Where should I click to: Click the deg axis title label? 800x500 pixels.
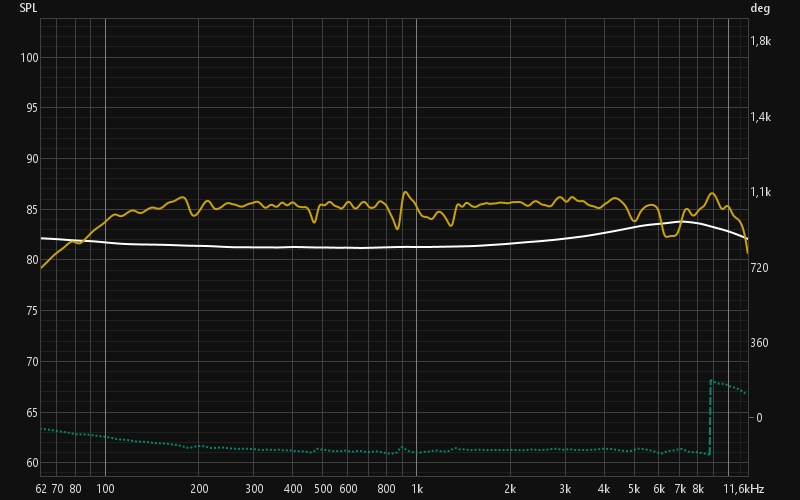[x=760, y=8]
